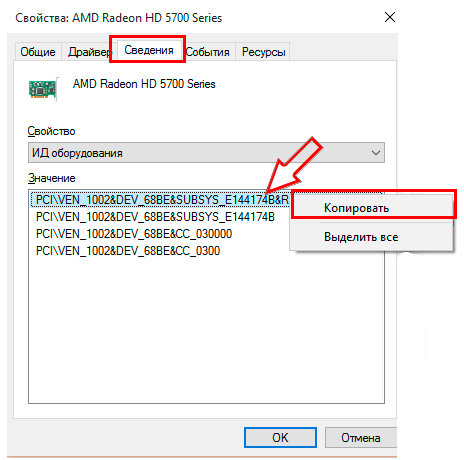Screen dimensions: 464x460
Task: Click the Отмена button
Action: (x=361, y=437)
